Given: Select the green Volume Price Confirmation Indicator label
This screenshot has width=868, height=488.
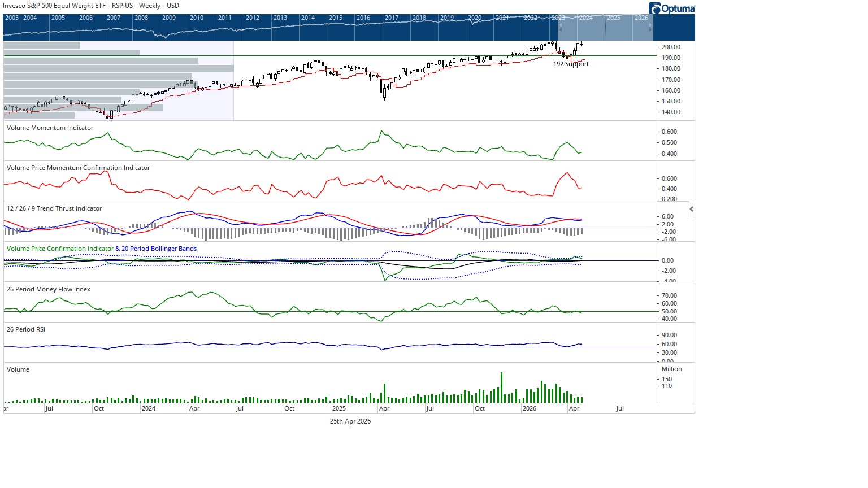Looking at the screenshot, I should (x=60, y=249).
